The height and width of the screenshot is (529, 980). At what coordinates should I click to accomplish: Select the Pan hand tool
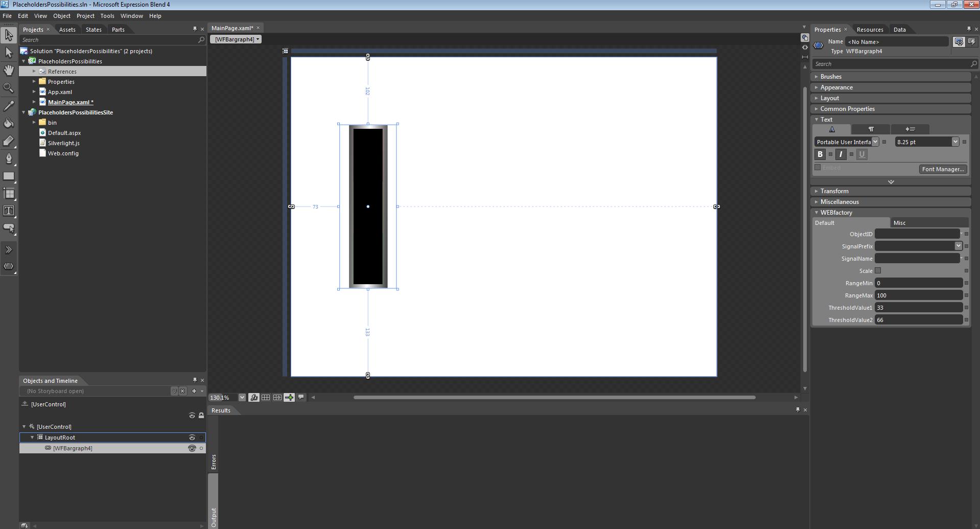pyautogui.click(x=9, y=70)
